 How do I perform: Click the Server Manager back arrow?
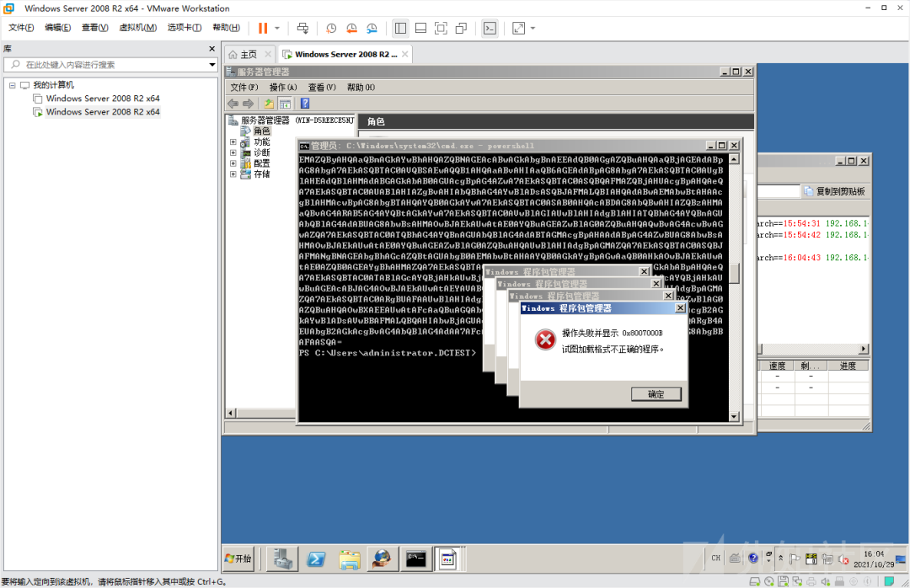(x=233, y=104)
